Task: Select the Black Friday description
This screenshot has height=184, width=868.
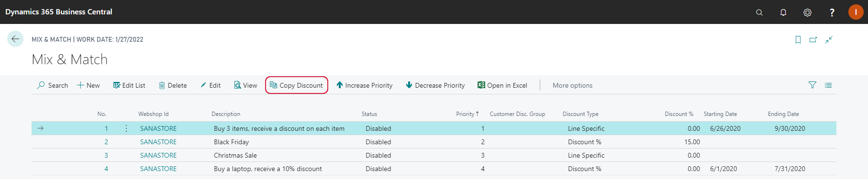Action: pos(231,142)
